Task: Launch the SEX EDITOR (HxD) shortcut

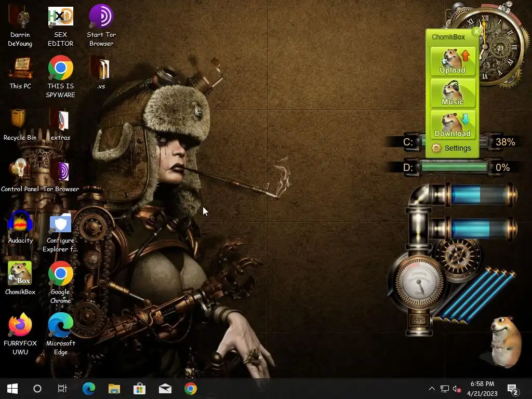Action: coord(60,26)
